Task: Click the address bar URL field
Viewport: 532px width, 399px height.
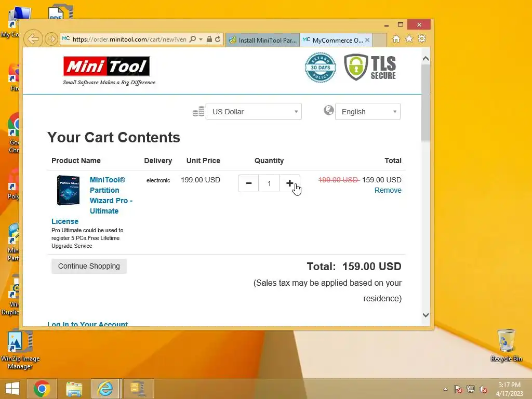Action: [x=129, y=39]
